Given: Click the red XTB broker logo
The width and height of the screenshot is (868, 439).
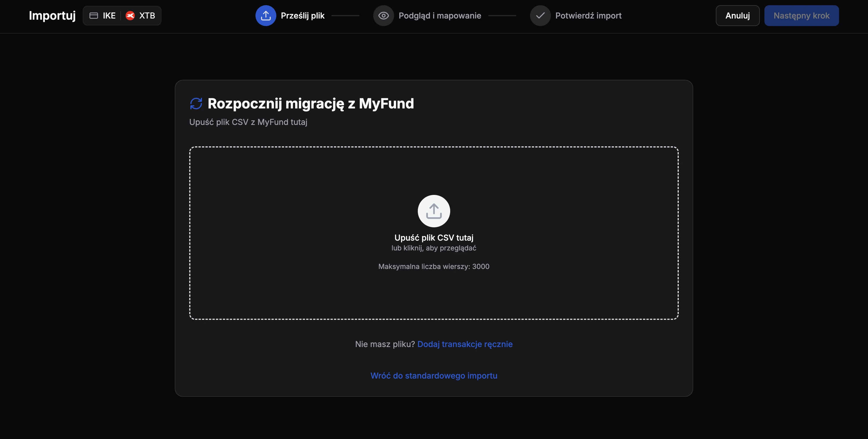Looking at the screenshot, I should [x=130, y=16].
